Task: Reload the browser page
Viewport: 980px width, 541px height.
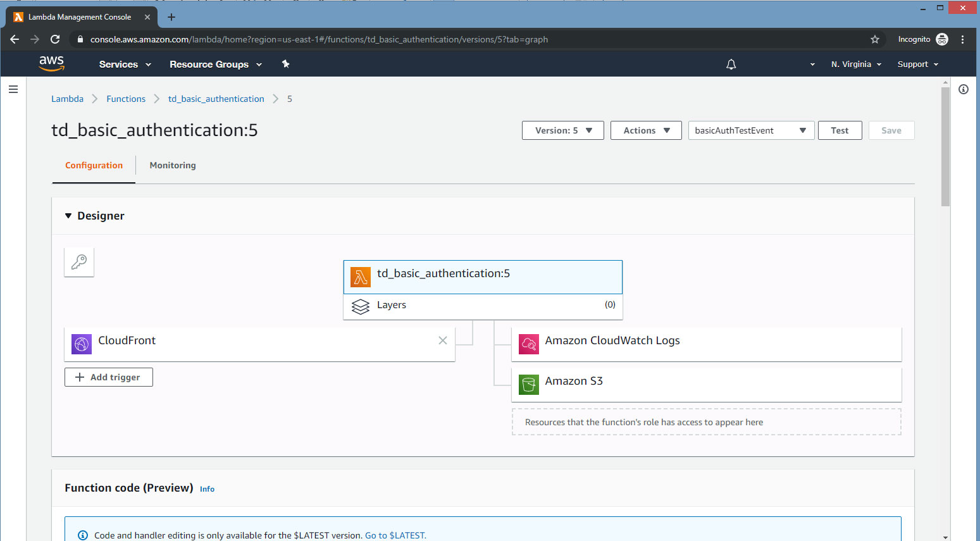Action: click(x=55, y=39)
